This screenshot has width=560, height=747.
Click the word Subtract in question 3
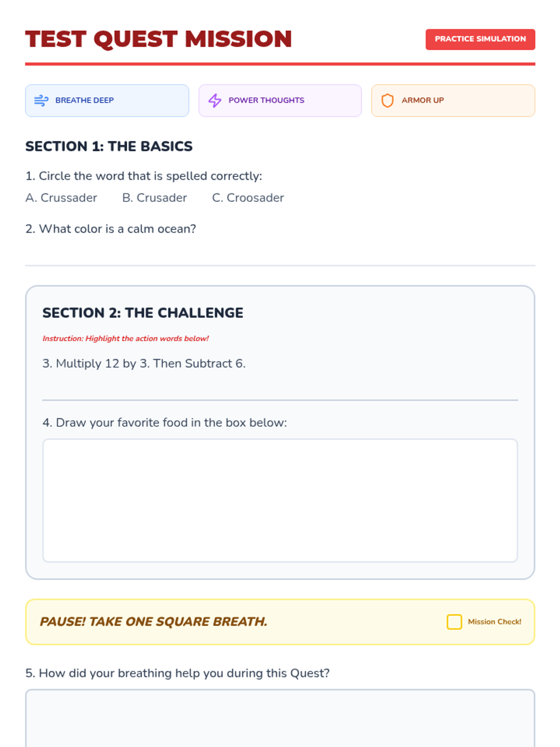(x=208, y=364)
